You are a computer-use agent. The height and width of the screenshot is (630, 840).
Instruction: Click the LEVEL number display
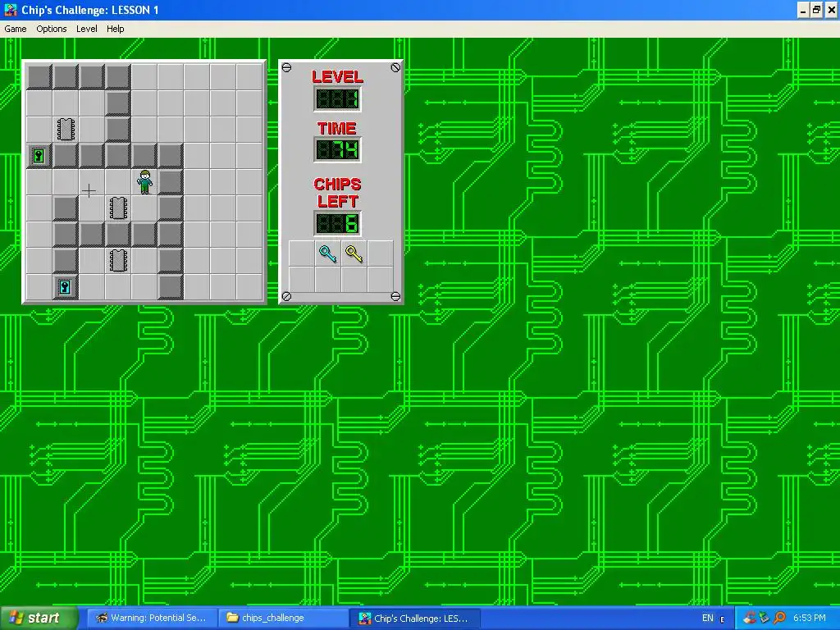pyautogui.click(x=337, y=99)
